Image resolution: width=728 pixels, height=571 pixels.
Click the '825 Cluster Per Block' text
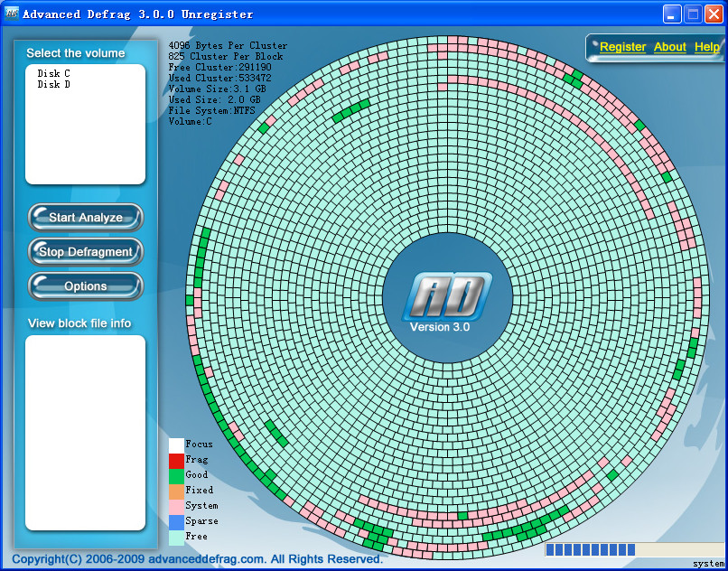coord(225,56)
